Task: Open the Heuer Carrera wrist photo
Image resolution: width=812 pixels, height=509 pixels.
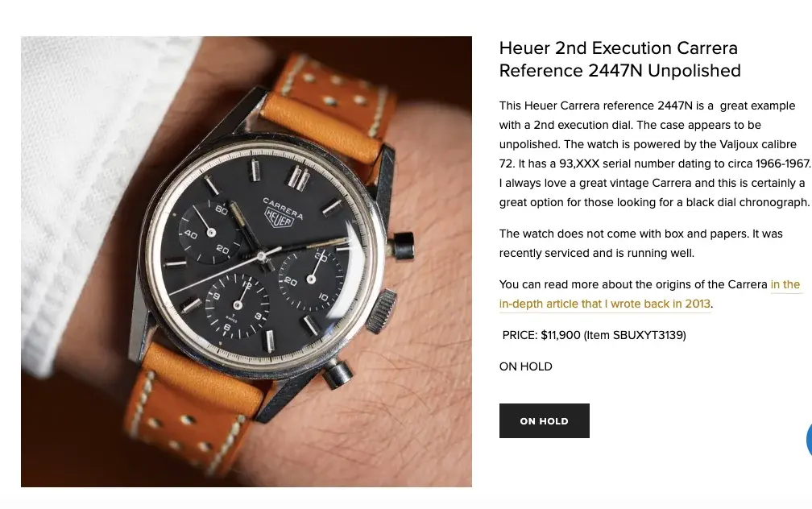Action: (246, 262)
